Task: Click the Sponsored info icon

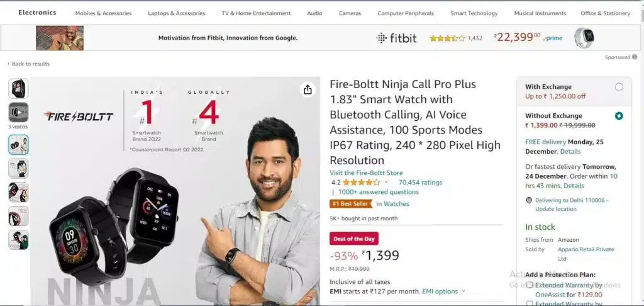Action: [635, 57]
